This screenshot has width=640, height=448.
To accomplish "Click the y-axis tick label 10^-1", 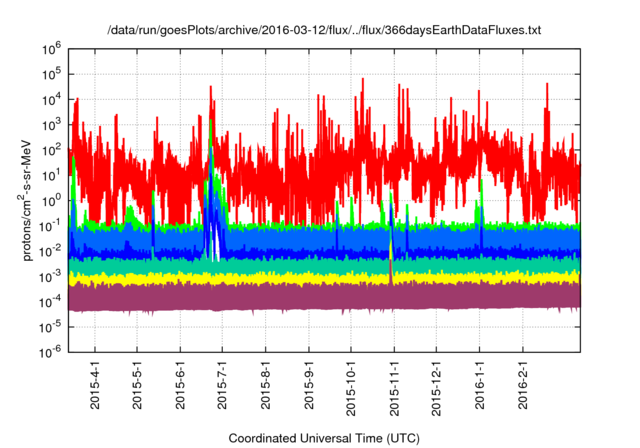I will click(50, 226).
